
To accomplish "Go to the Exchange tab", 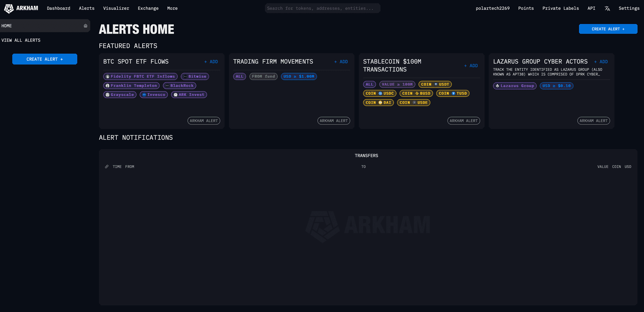I will point(148,8).
